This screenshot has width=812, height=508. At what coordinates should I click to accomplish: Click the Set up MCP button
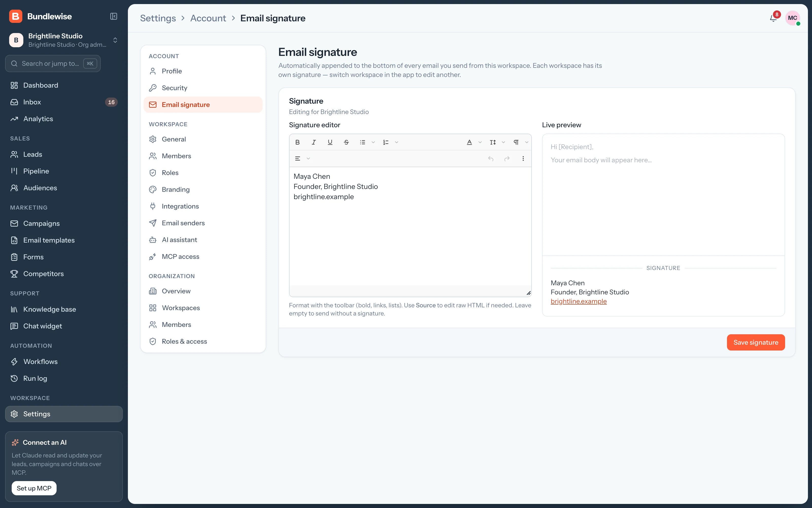click(34, 488)
